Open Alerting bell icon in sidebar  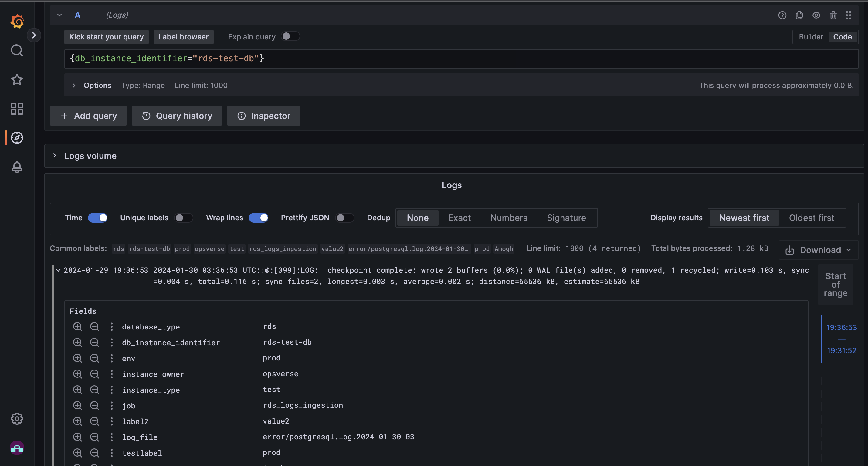pyautogui.click(x=17, y=167)
